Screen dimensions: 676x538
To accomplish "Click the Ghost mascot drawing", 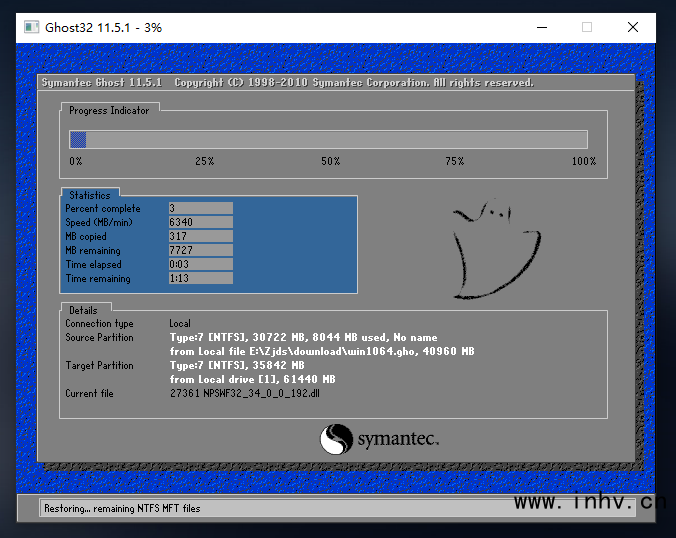I will pyautogui.click(x=498, y=250).
